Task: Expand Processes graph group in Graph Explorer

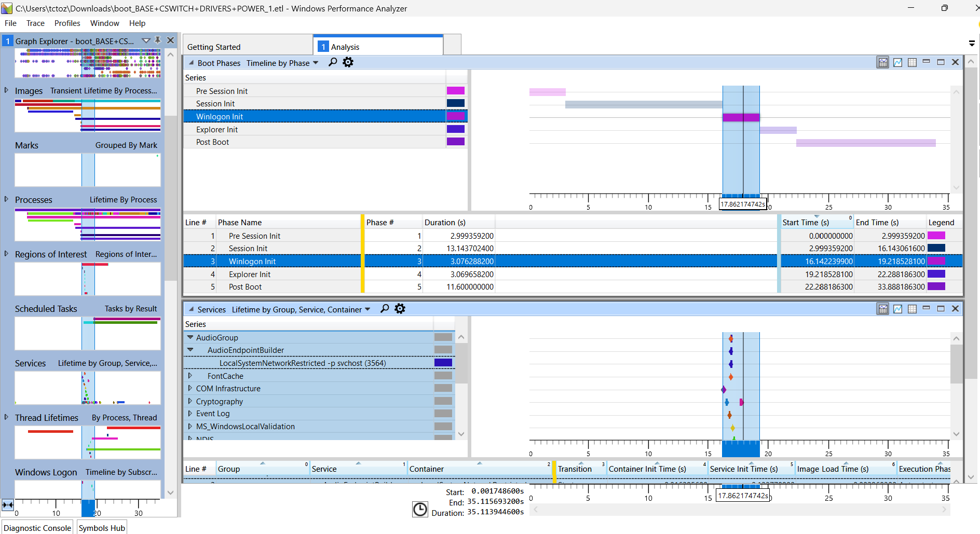Action: (x=6, y=199)
